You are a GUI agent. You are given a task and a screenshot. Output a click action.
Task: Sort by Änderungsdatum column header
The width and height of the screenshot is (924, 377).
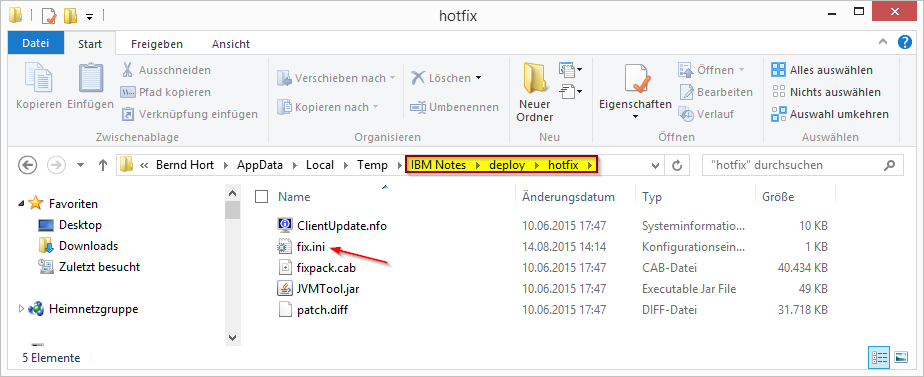pos(568,197)
